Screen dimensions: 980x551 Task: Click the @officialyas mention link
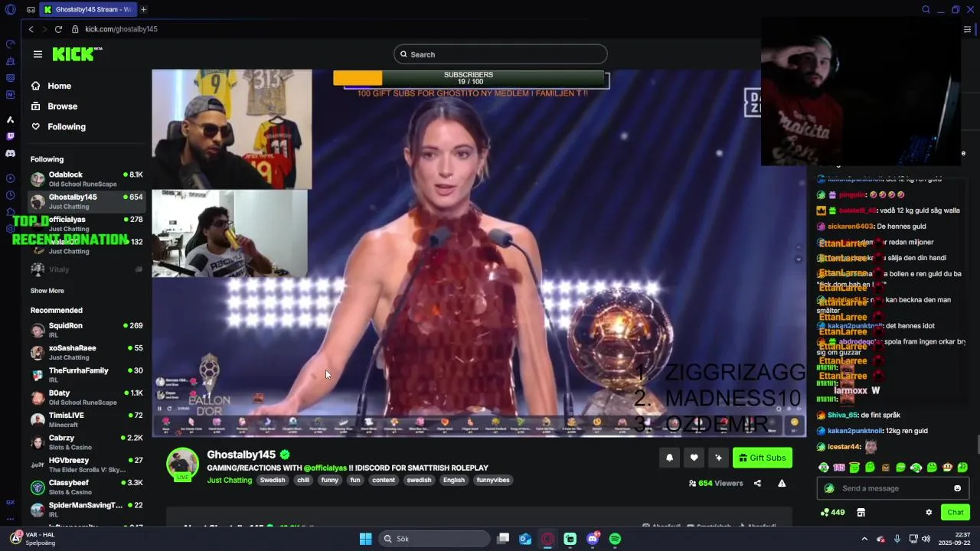coord(325,468)
